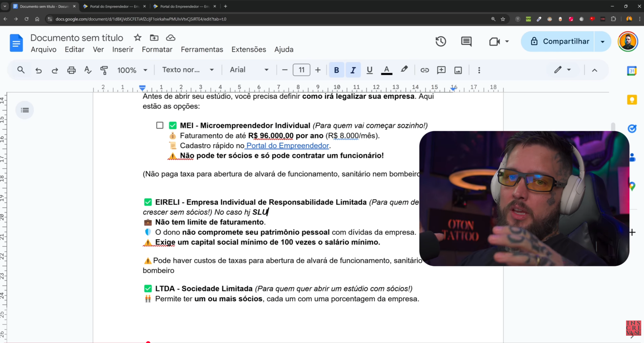Viewport: 644px width, 343px height.
Task: Open Google account avatar
Action: tap(628, 41)
